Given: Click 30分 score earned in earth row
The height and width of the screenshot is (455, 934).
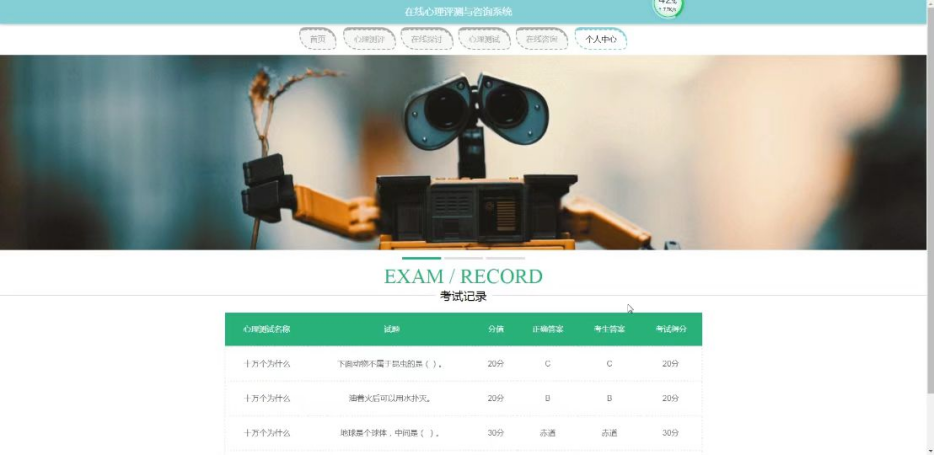Looking at the screenshot, I should click(671, 433).
